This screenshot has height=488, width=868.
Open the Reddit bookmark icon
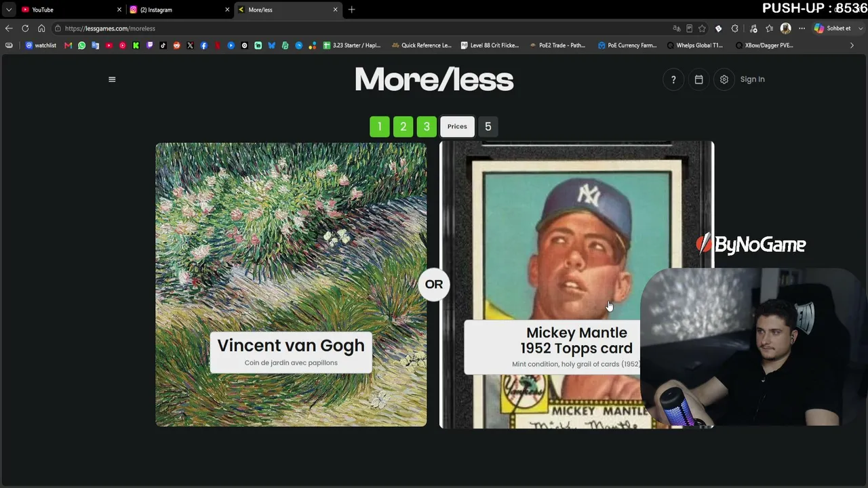[x=177, y=45]
